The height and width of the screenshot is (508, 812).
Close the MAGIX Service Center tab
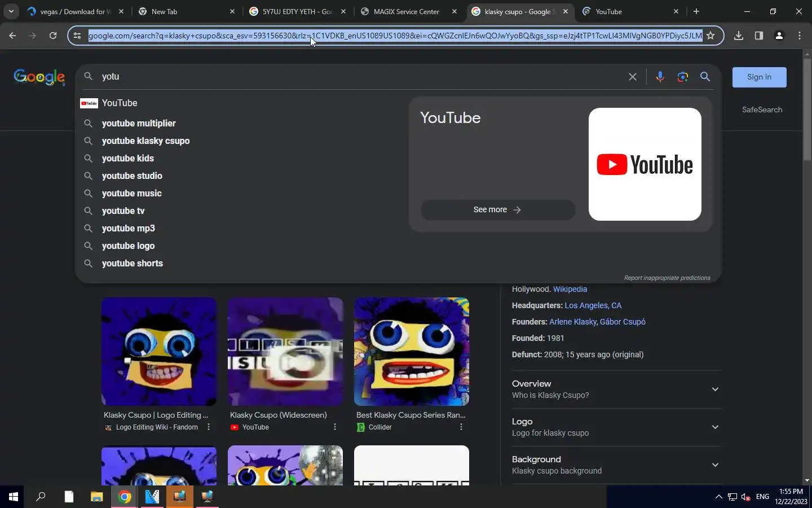(454, 11)
